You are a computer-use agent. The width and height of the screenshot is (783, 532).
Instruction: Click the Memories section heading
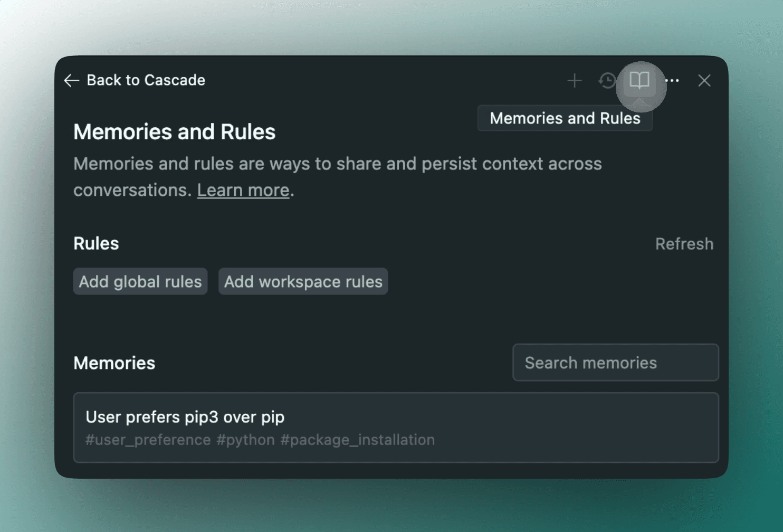pyautogui.click(x=114, y=363)
